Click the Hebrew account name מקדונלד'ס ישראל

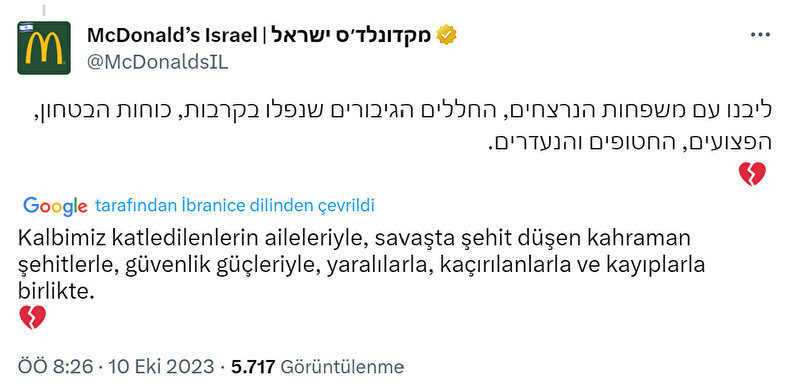click(352, 35)
